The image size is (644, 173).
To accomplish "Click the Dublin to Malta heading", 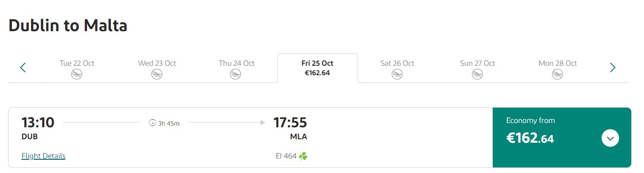I will click(x=68, y=26).
